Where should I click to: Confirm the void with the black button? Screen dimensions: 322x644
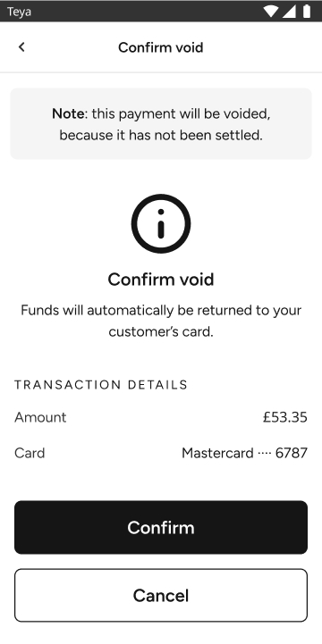(161, 527)
